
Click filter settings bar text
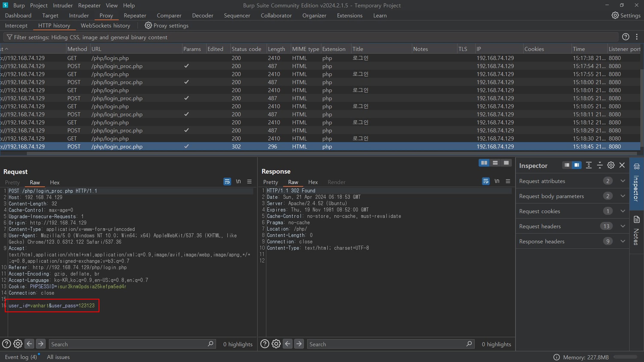tap(91, 37)
